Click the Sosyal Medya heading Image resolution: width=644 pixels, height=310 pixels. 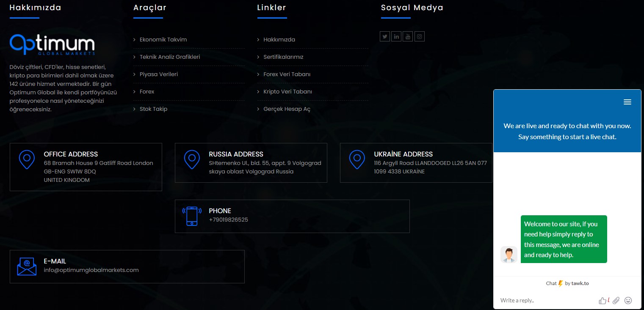[x=412, y=8]
